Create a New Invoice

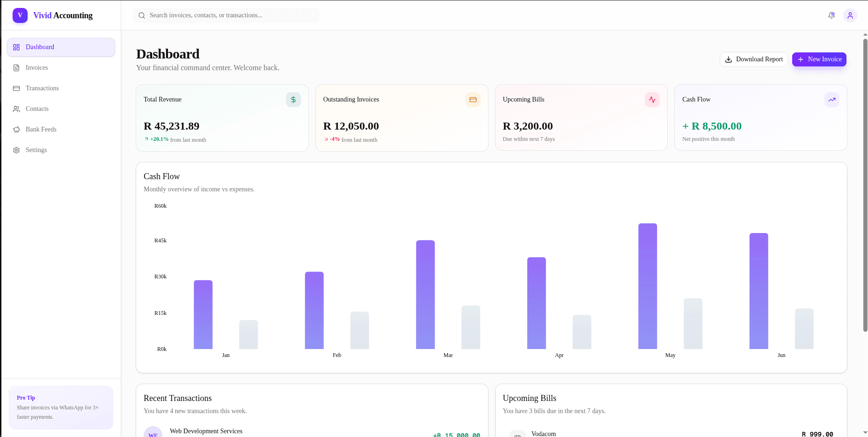pyautogui.click(x=819, y=59)
